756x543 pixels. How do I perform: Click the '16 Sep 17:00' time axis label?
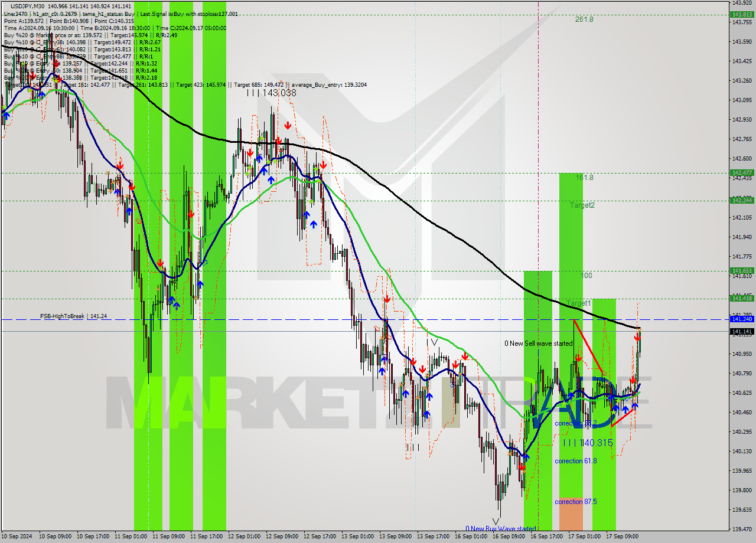(x=546, y=537)
